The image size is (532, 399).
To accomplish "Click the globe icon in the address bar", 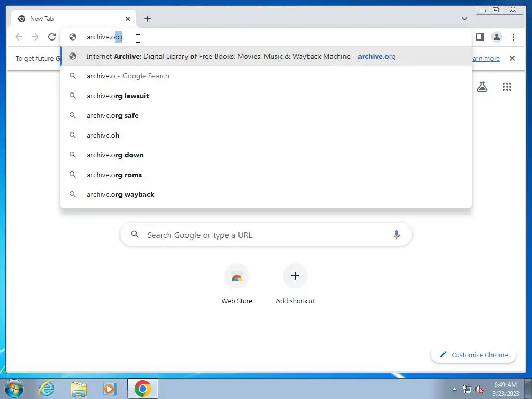I will click(73, 37).
